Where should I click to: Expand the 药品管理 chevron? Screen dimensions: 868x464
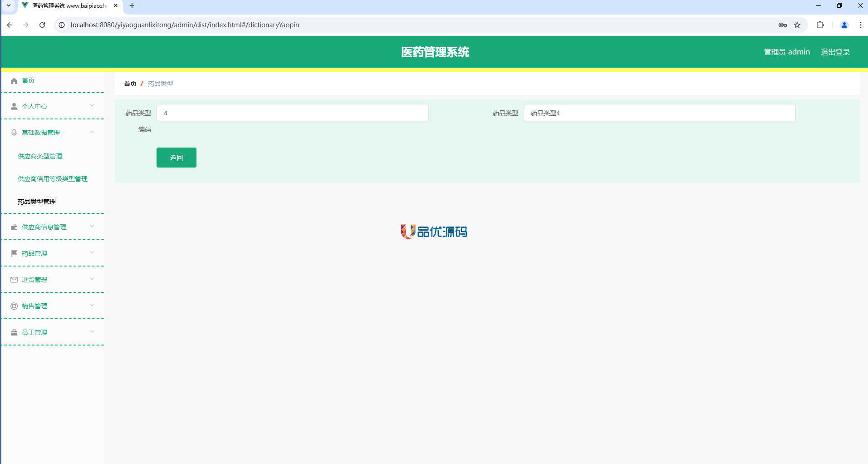point(92,252)
